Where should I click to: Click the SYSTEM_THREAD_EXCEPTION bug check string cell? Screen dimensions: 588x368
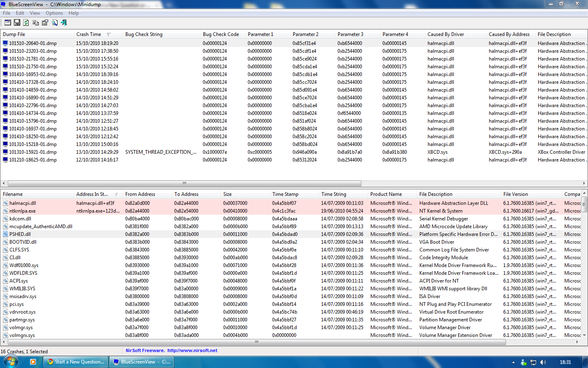click(x=161, y=152)
